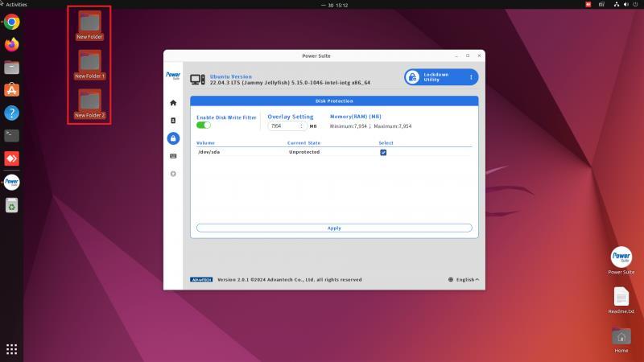Click the greyed round icon at sidebar bottom
The width and height of the screenshot is (644, 362).
173,174
